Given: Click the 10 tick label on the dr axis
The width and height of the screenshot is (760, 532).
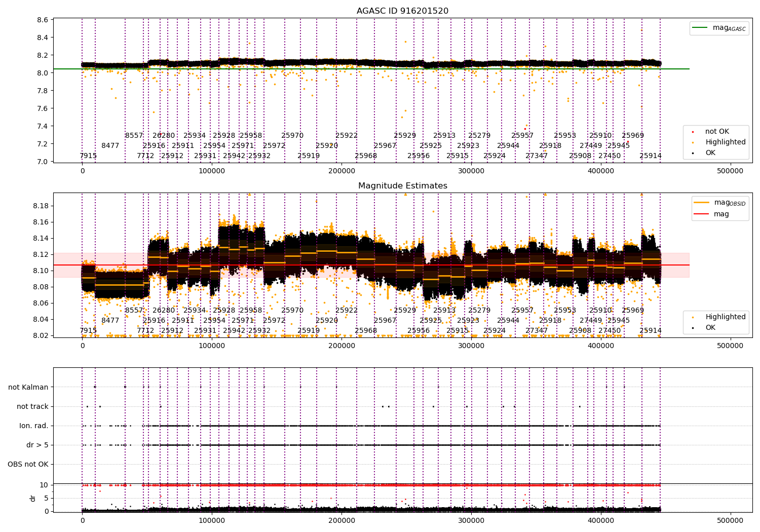Looking at the screenshot, I should click(x=44, y=485).
